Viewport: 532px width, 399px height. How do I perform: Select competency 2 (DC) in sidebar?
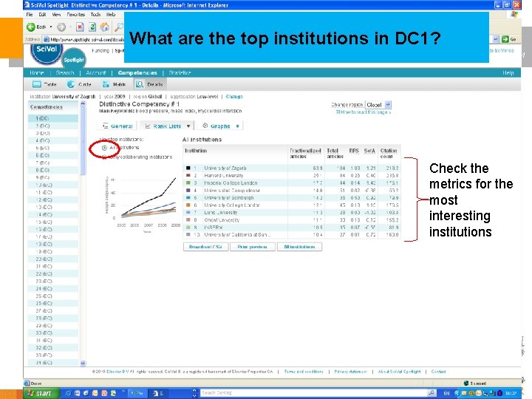[53, 126]
